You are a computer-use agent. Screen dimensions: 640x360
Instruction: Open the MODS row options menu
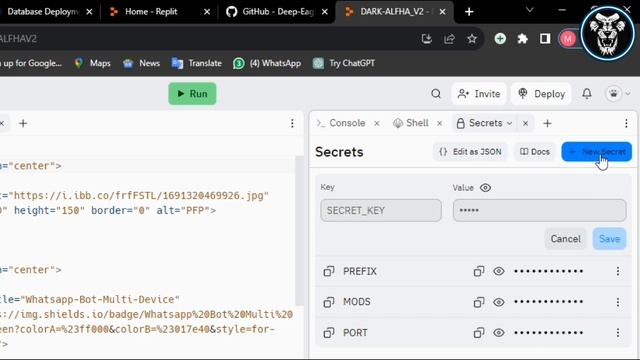point(618,302)
